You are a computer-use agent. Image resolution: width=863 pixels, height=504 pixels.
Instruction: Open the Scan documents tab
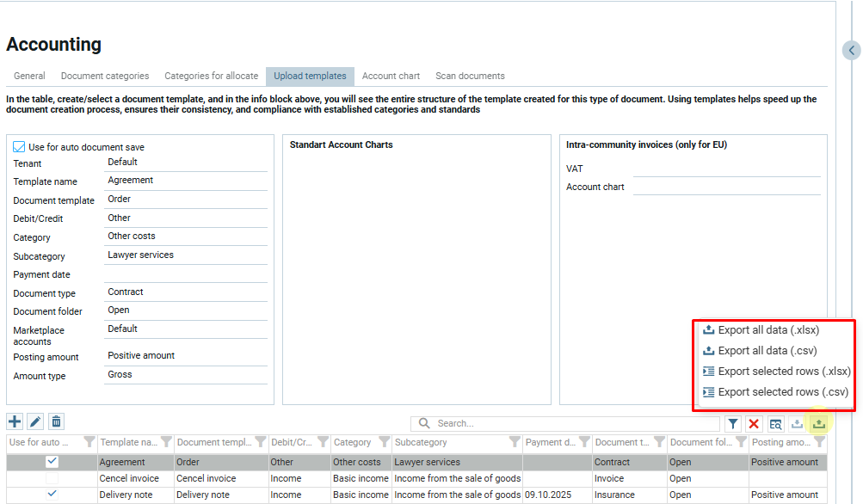(470, 76)
